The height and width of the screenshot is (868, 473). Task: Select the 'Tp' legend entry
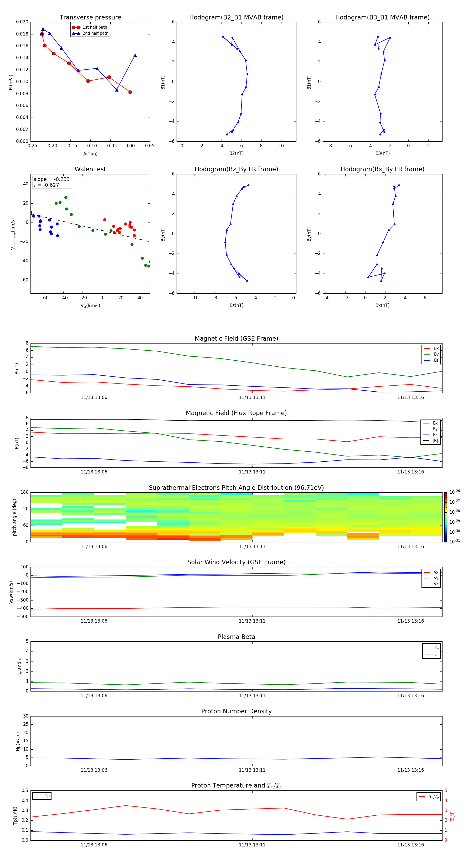pos(42,796)
